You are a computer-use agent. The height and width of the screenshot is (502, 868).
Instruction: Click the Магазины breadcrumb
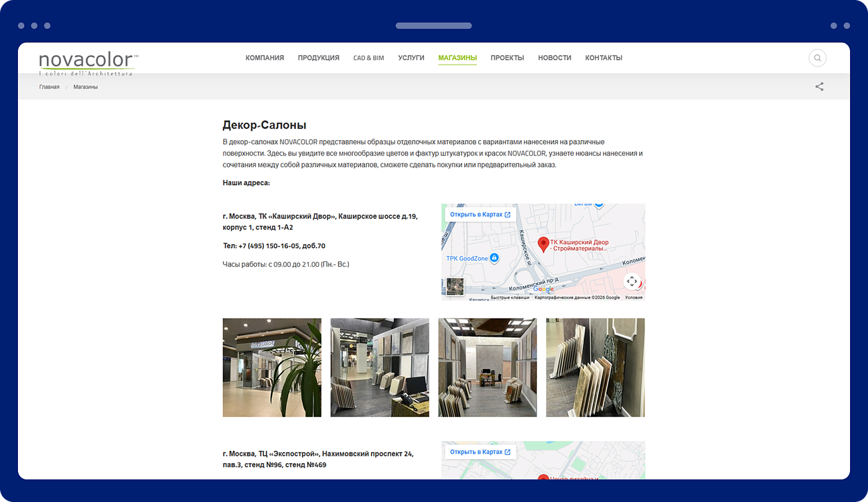point(86,87)
